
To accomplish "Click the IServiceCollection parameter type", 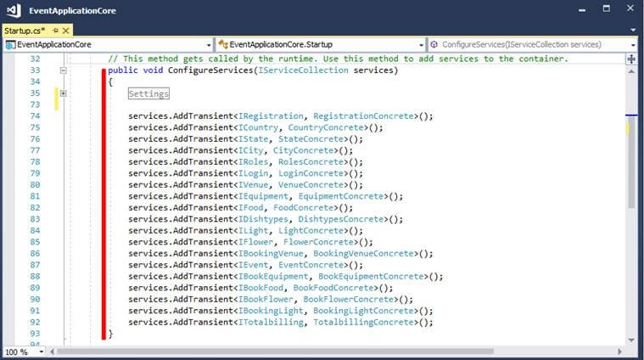I will point(303,70).
